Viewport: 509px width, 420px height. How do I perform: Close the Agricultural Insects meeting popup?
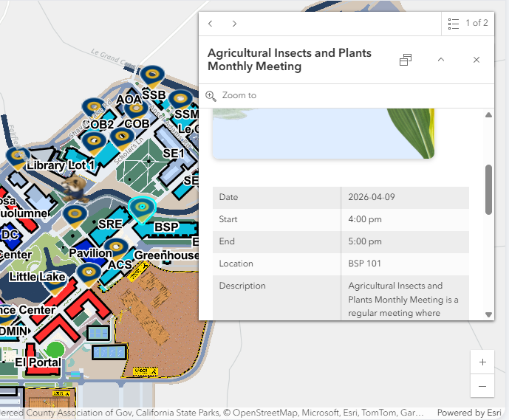(476, 60)
